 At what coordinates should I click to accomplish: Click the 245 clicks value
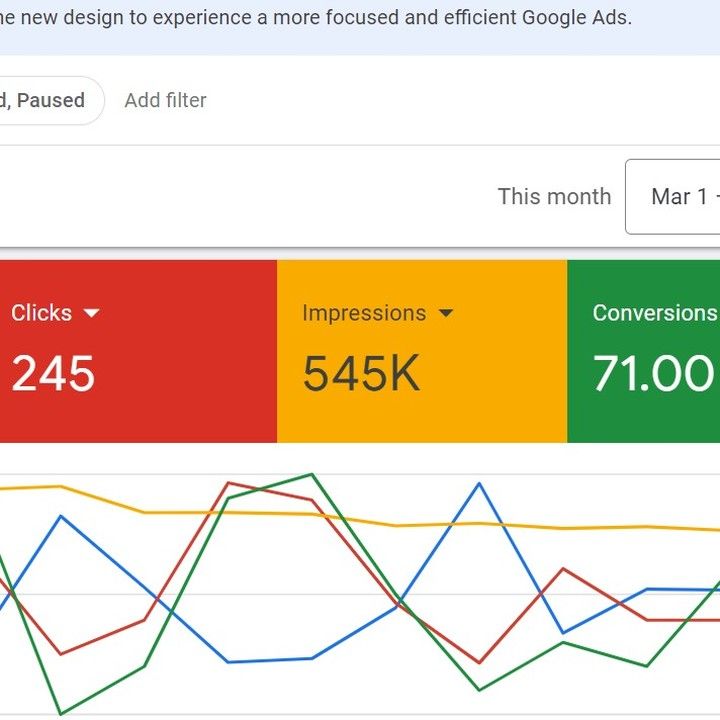click(53, 374)
